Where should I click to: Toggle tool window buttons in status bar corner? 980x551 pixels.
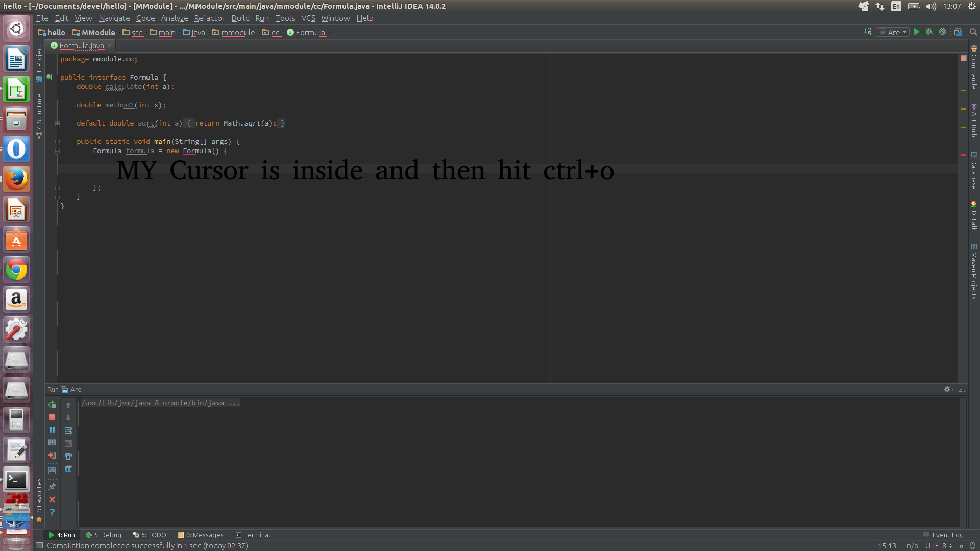pos(39,546)
